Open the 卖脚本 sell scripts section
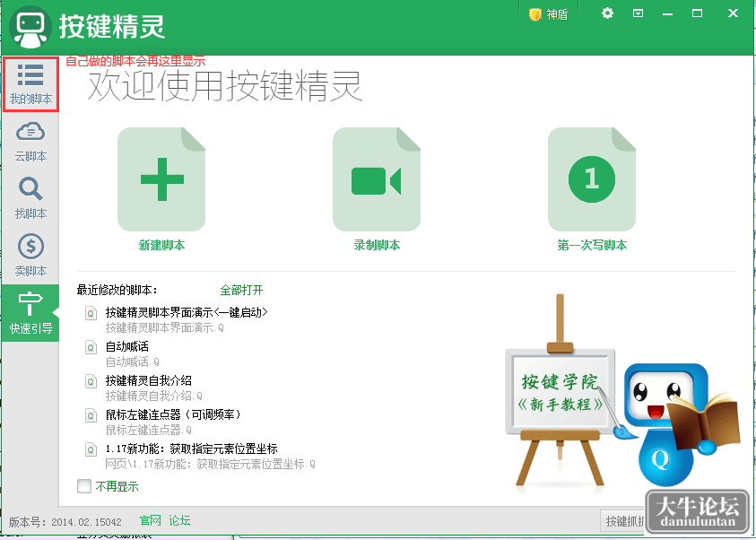 point(30,256)
